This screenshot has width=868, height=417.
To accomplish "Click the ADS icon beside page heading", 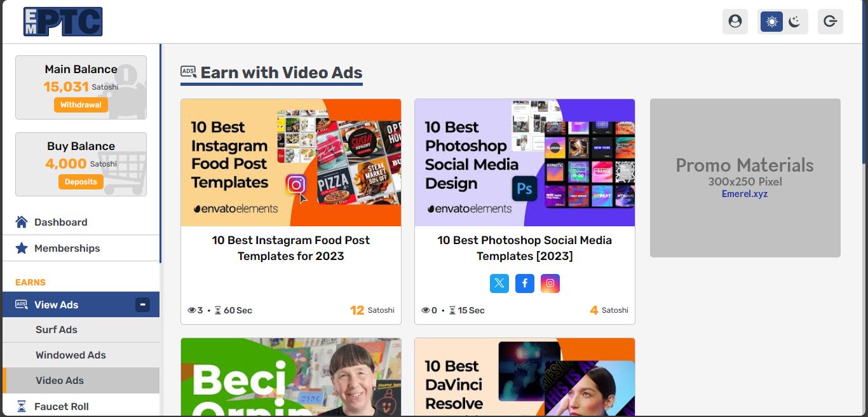I will point(189,72).
